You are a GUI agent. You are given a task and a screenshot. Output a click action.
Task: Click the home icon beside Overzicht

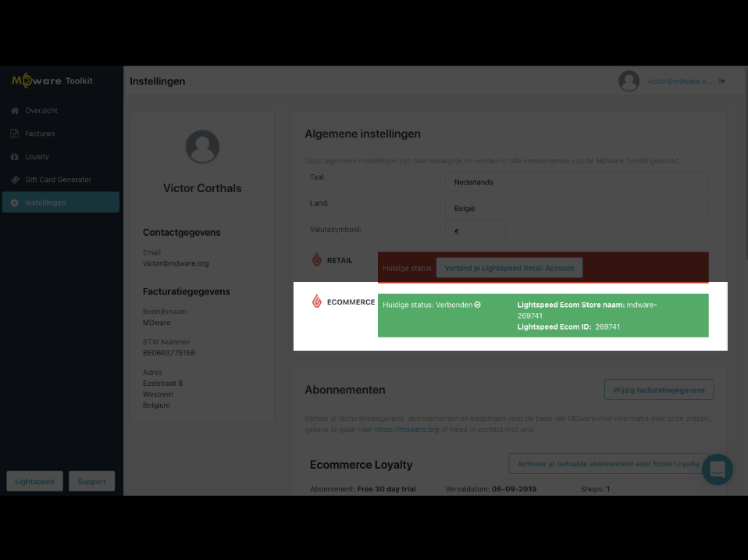click(15, 111)
